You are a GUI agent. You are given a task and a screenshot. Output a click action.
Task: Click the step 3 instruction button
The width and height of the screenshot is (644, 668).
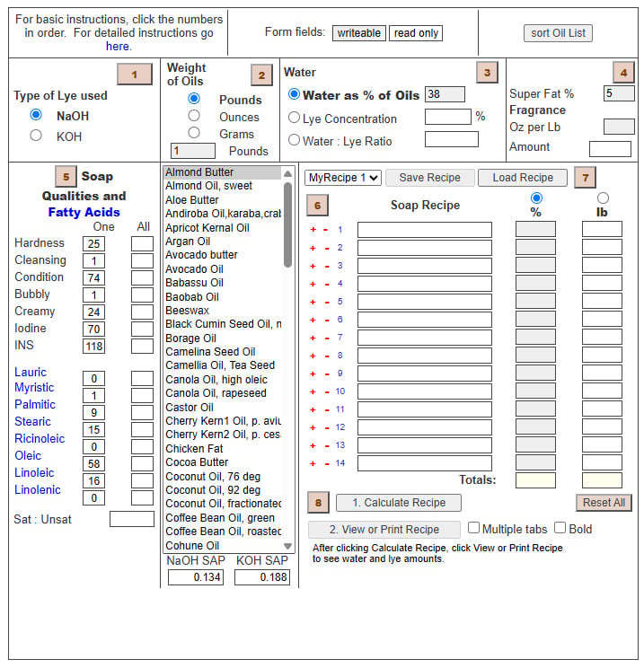point(487,73)
